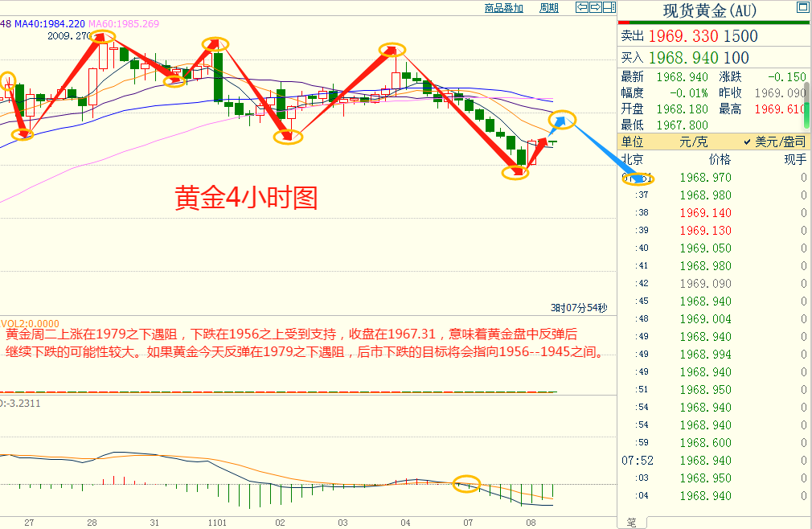Toggle the side panel layout icon
The image size is (812, 529).
click(x=609, y=7)
